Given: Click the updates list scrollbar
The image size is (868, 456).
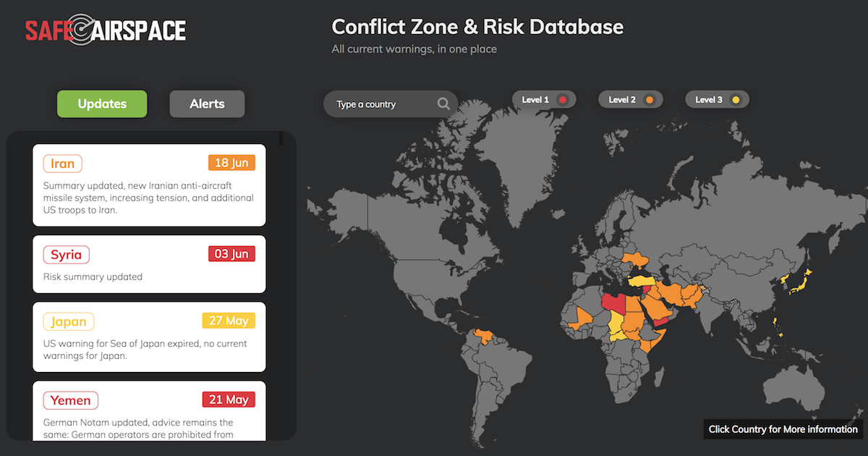Looking at the screenshot, I should point(281,139).
